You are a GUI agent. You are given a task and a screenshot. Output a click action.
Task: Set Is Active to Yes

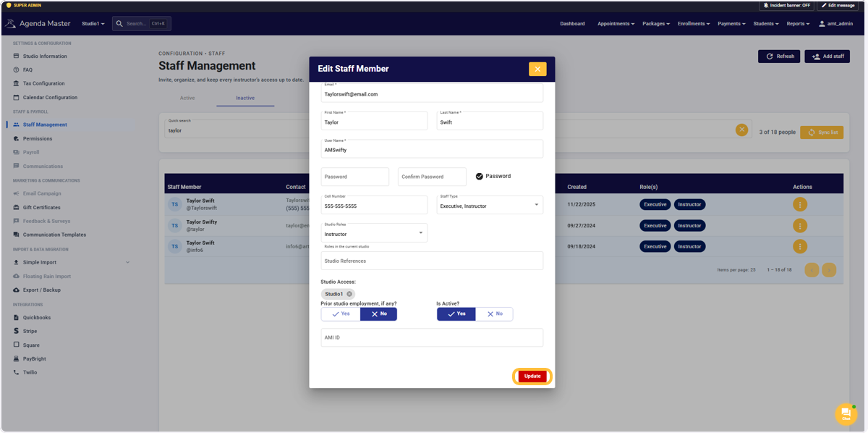(456, 314)
